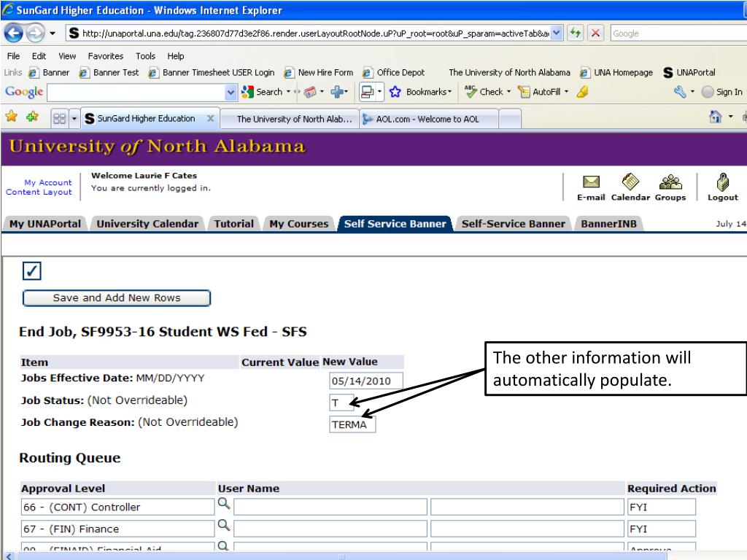Viewport: 747px width, 560px height.
Task: Click the Google toolbar Search icon
Action: tap(247, 91)
